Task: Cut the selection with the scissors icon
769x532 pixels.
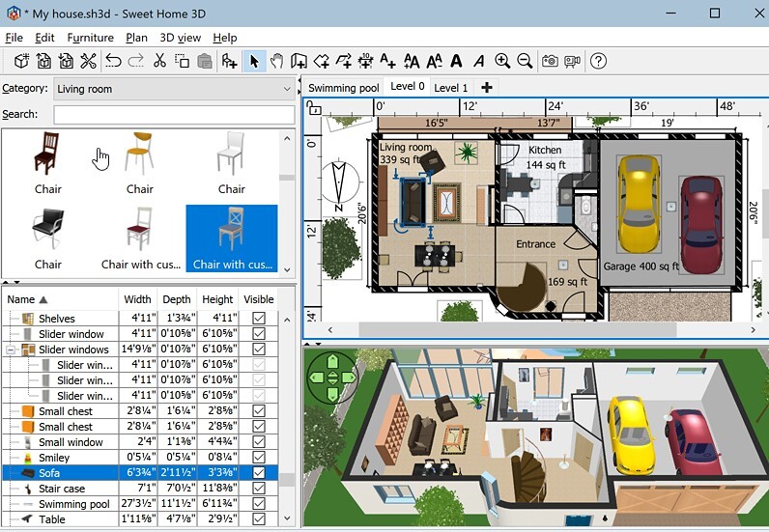Action: (159, 61)
